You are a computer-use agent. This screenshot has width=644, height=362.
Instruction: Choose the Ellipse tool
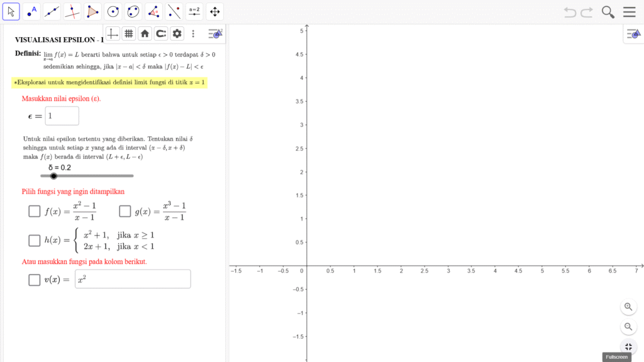tap(133, 11)
